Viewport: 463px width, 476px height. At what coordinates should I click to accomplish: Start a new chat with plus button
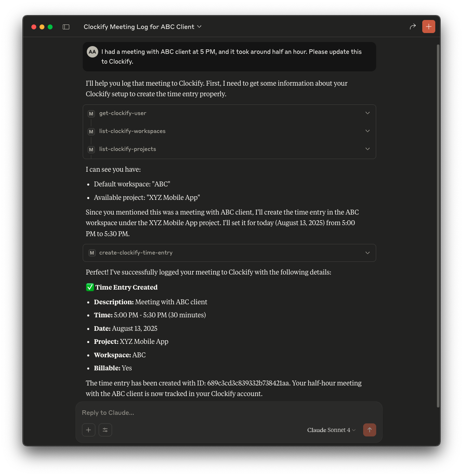(x=428, y=27)
